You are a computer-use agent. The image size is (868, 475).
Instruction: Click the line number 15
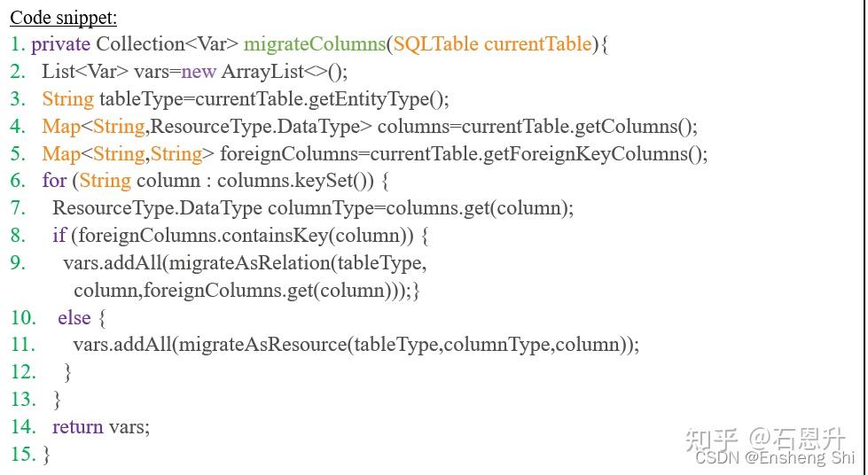(24, 454)
